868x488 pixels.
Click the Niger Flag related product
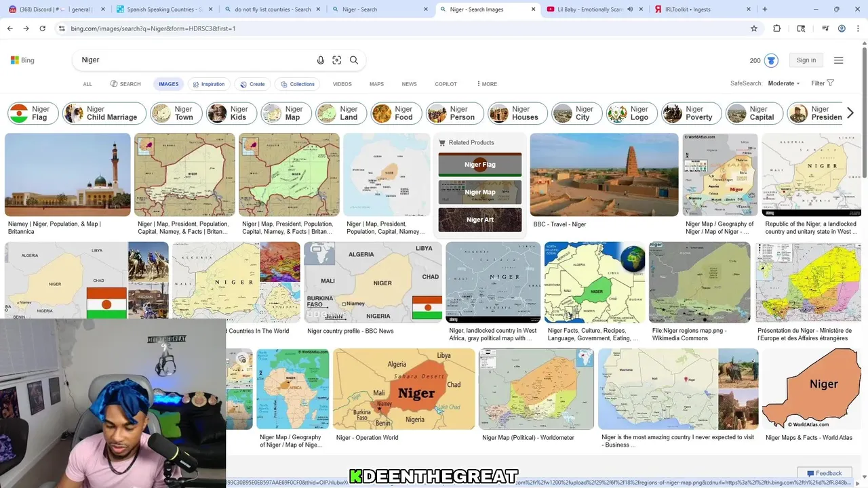coord(480,165)
